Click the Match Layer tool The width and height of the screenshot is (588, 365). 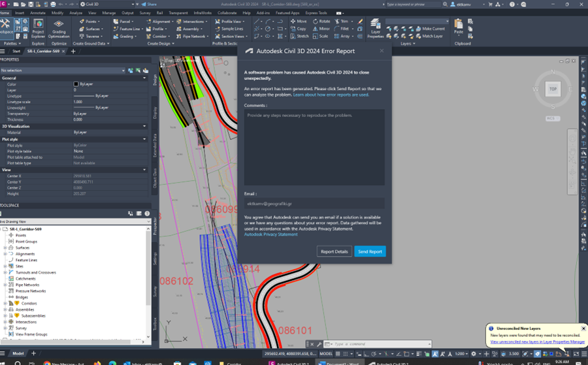click(429, 37)
